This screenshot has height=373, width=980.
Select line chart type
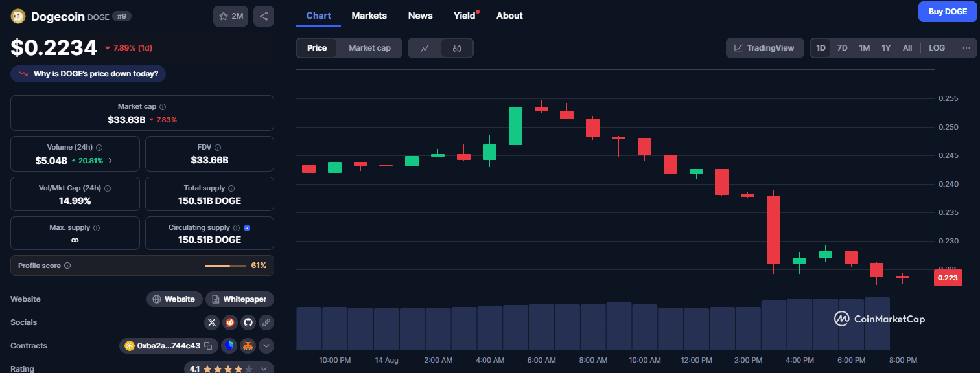(x=425, y=48)
